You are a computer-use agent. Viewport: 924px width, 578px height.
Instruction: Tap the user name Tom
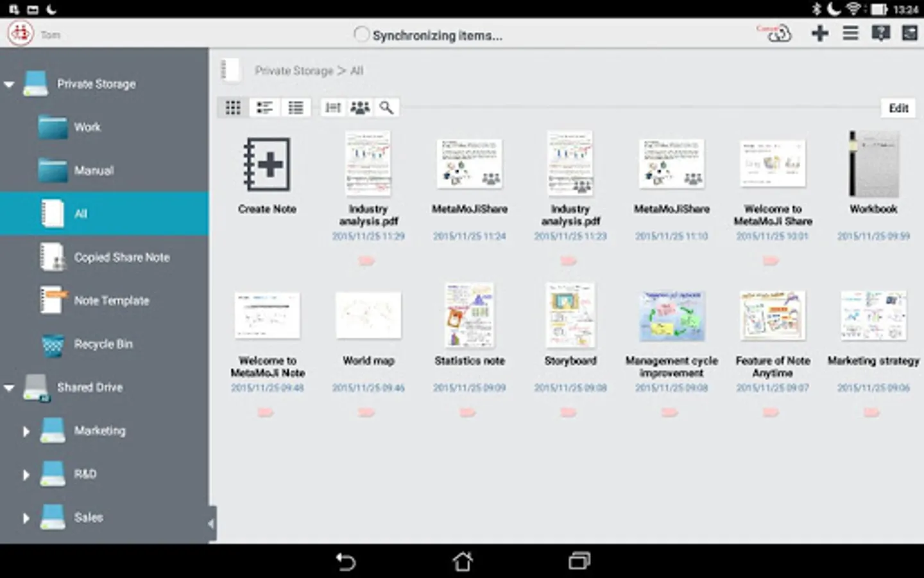[x=51, y=35]
